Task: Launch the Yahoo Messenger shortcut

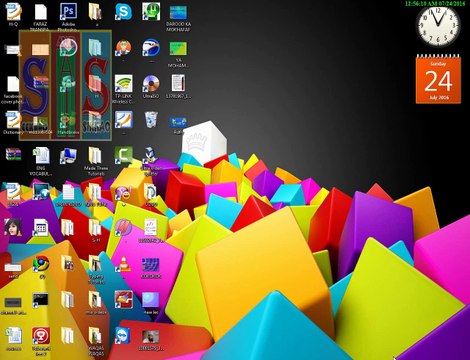Action: (123, 193)
